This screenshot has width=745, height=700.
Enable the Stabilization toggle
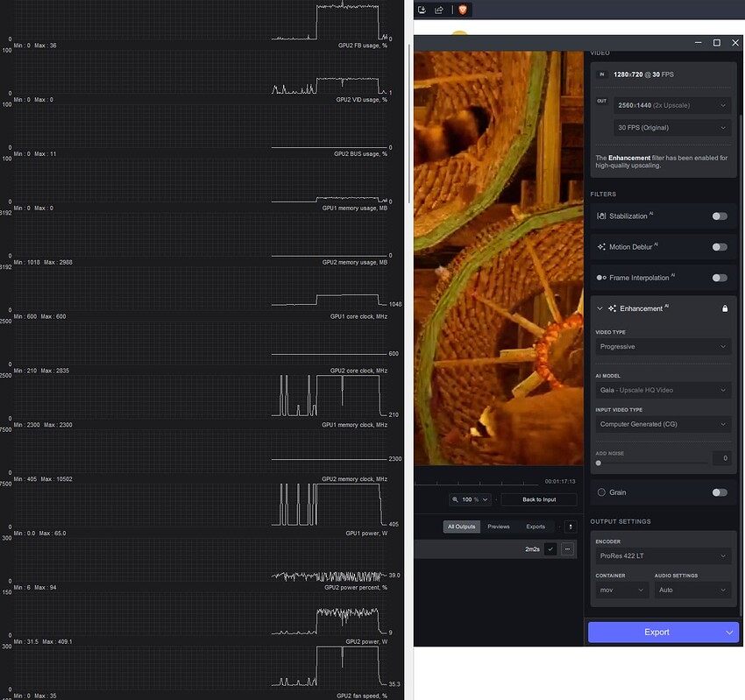pos(719,216)
